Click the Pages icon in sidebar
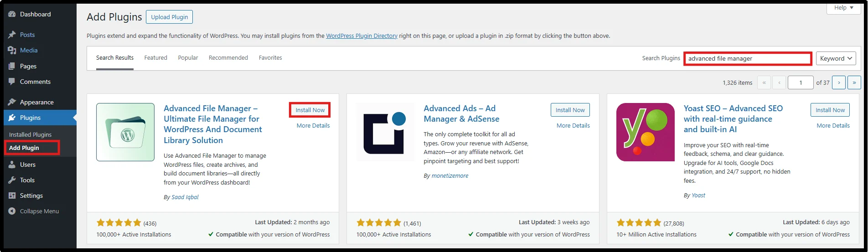The width and height of the screenshot is (868, 252). click(12, 66)
